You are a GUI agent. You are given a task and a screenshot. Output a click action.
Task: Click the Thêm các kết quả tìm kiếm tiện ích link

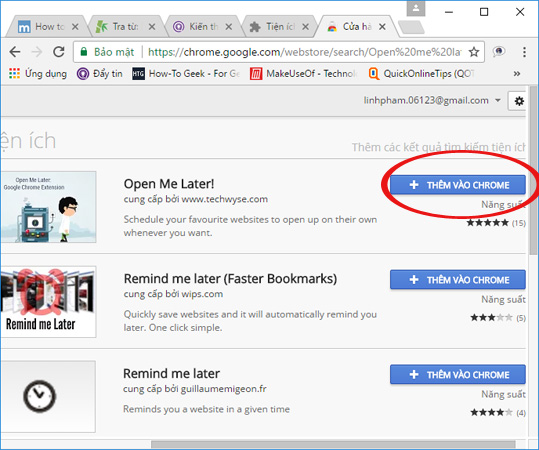pos(438,147)
